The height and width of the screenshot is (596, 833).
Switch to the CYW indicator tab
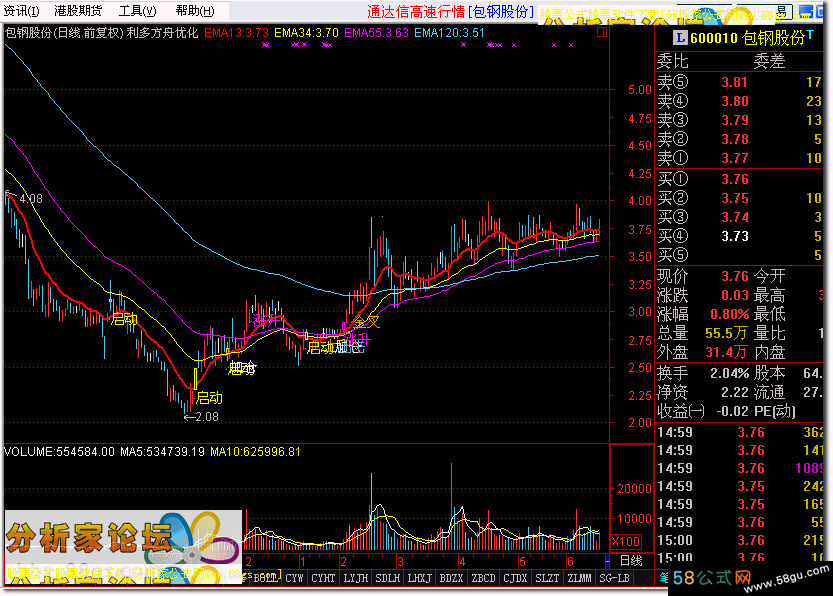click(294, 578)
